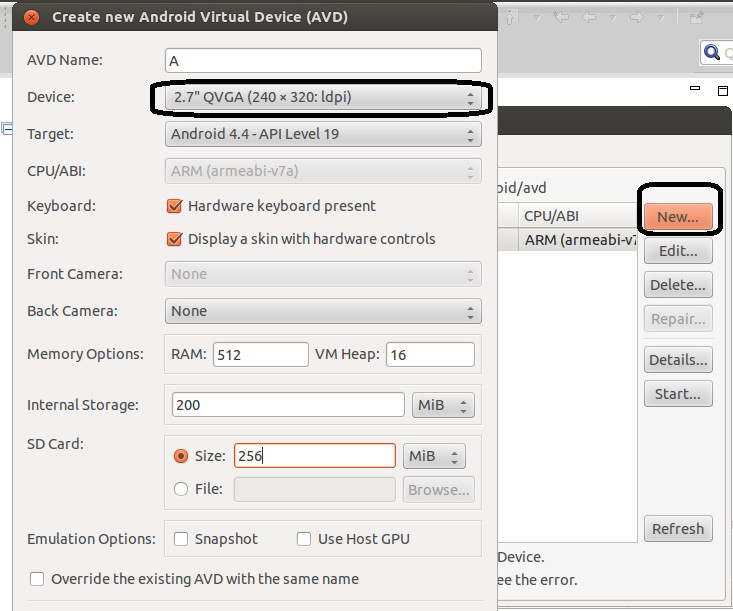Viewport: 733px width, 611px height.
Task: Click Edit... in the AVD Manager window
Action: click(678, 251)
